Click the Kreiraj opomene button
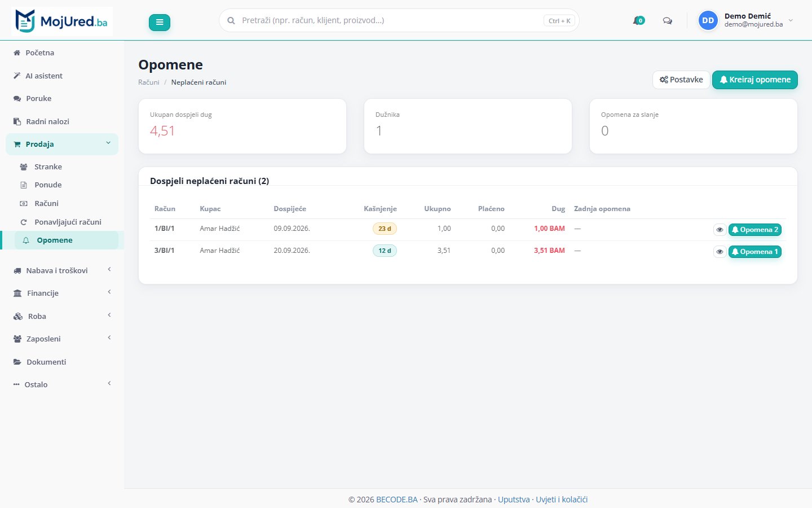The image size is (812, 508). point(755,80)
